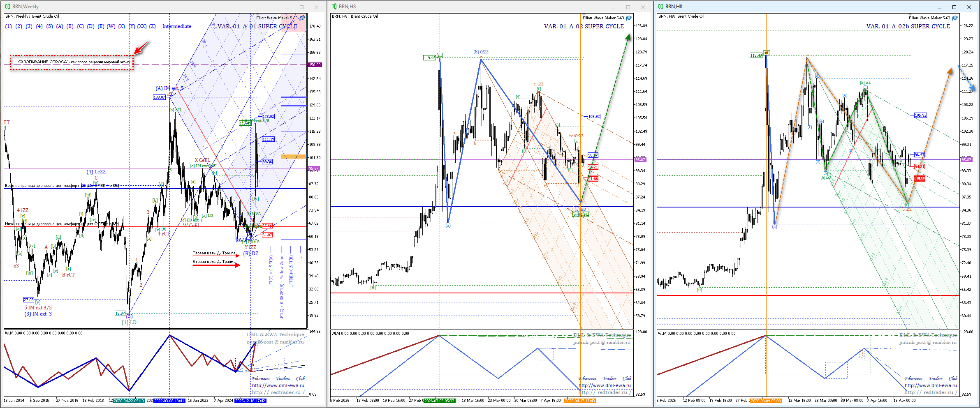980x408 pixels.
Task: Click Elliott Wave Maker cap icon on VAR. 01_A_02b chart
Action: [x=955, y=18]
